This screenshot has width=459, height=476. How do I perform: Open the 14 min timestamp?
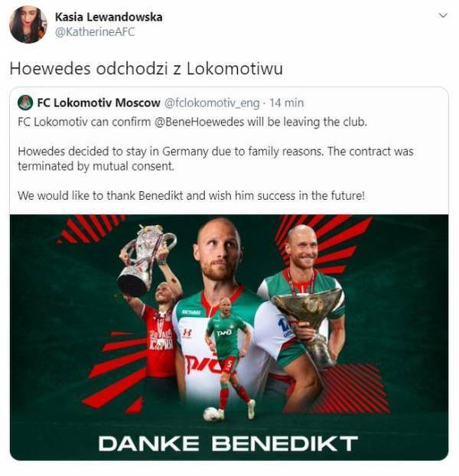[286, 103]
